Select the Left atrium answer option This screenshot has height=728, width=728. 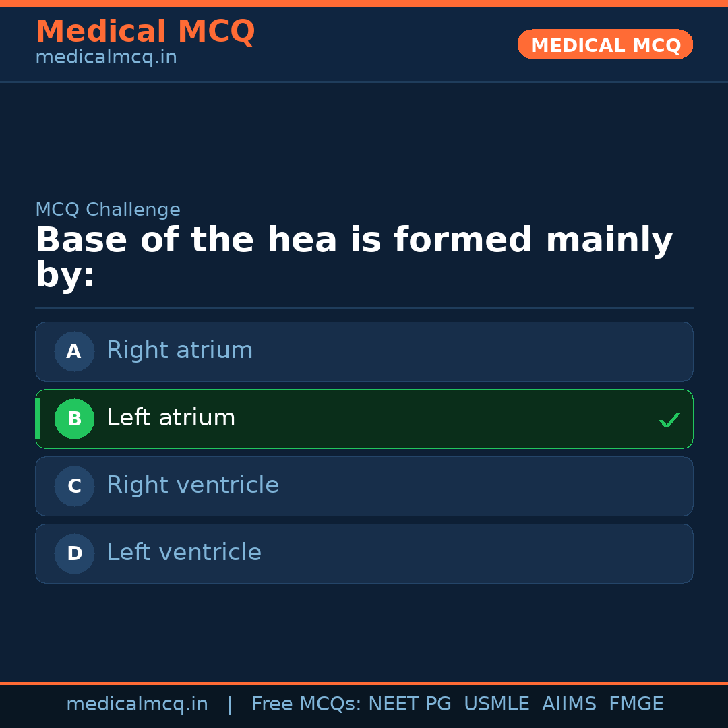(364, 419)
